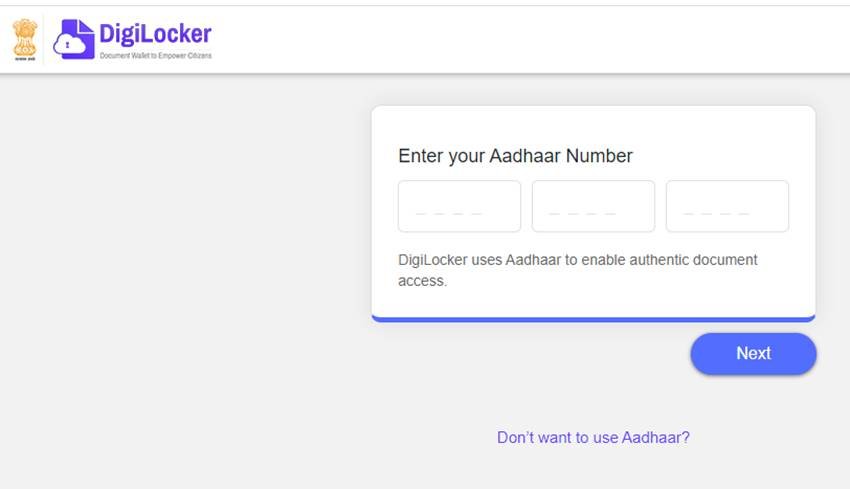Screen dimensions: 850x489
Task: Focus the first Aadhaar digit box
Action: [459, 206]
